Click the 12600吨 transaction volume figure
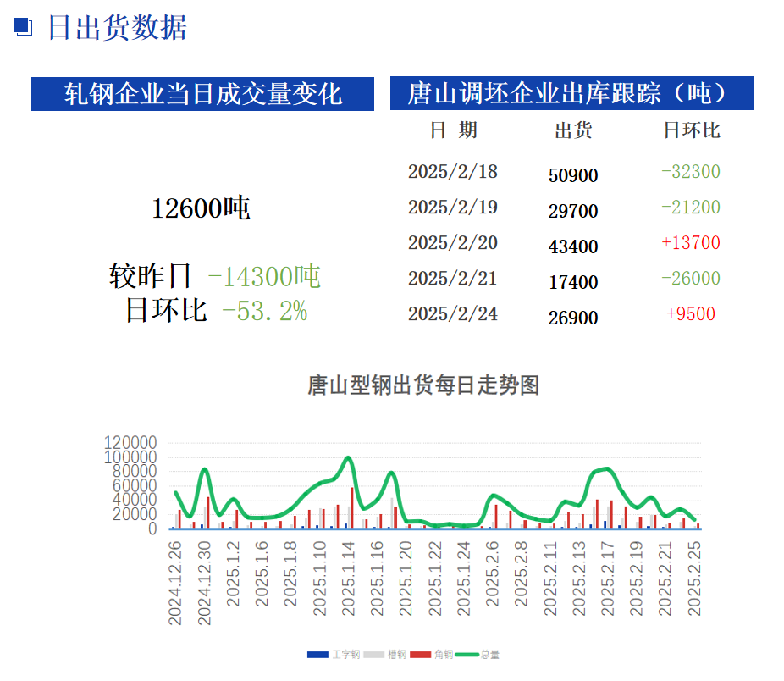The image size is (784, 681). 201,208
